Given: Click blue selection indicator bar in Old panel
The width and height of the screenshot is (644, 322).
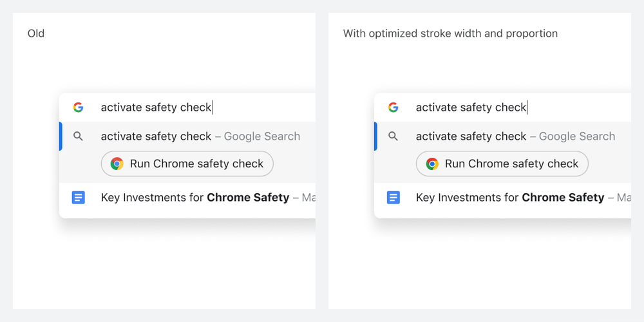Looking at the screenshot, I should tap(61, 137).
